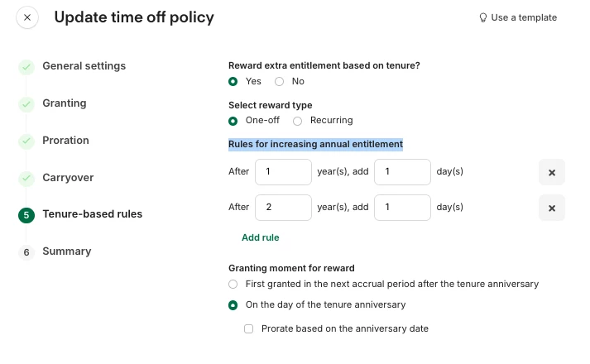The image size is (590, 364).
Task: Open the General settings step
Action: pos(84,66)
